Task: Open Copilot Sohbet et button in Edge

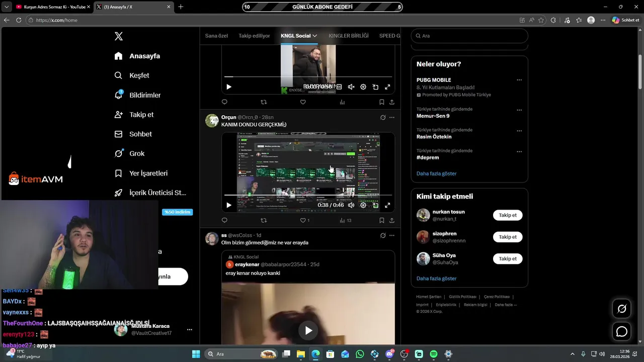Action: tap(625, 20)
